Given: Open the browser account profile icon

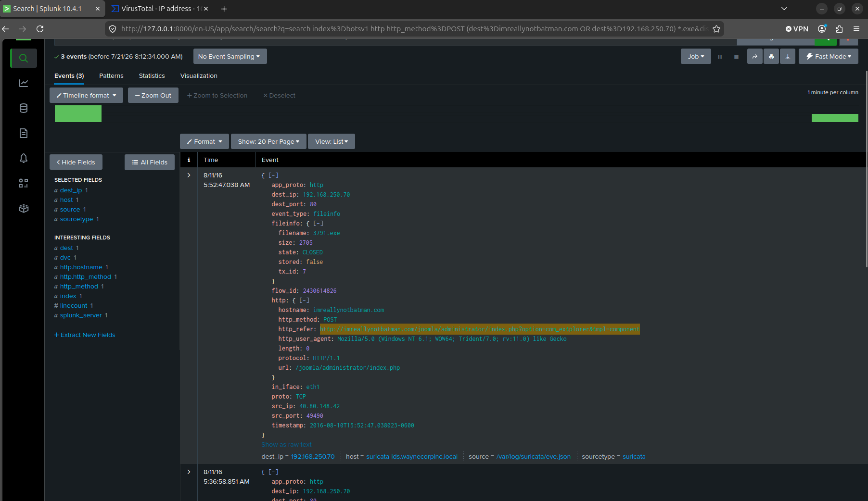Looking at the screenshot, I should (x=822, y=29).
